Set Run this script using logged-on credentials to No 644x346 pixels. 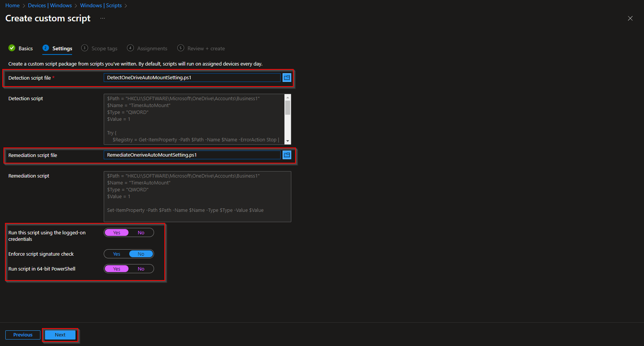(x=141, y=232)
